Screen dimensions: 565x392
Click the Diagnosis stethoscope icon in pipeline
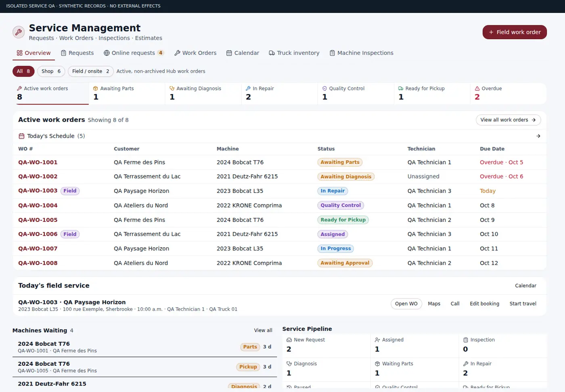coord(289,364)
